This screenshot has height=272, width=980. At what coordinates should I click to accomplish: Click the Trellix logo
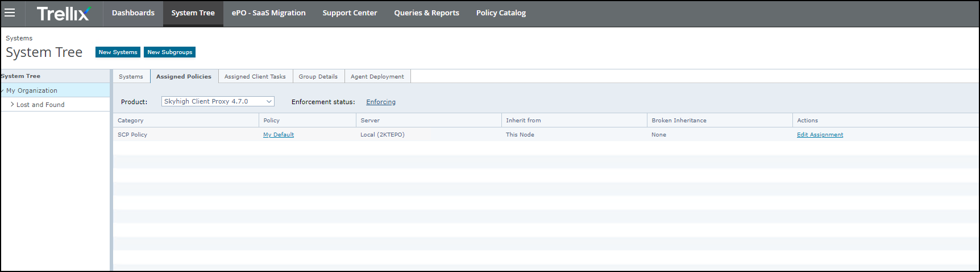63,13
